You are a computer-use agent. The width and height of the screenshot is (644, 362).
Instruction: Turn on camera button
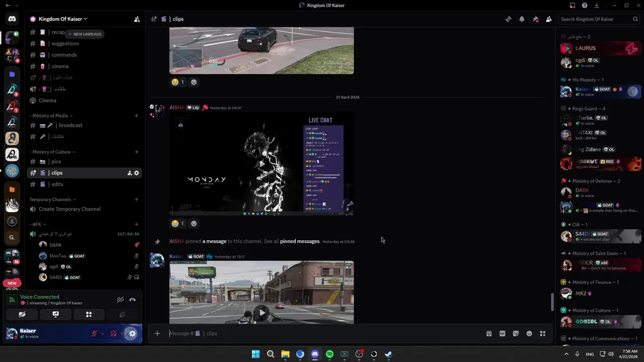coord(22,314)
